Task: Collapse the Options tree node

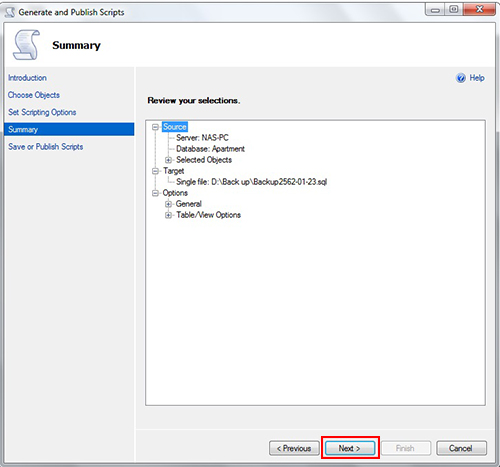Action: coord(155,193)
